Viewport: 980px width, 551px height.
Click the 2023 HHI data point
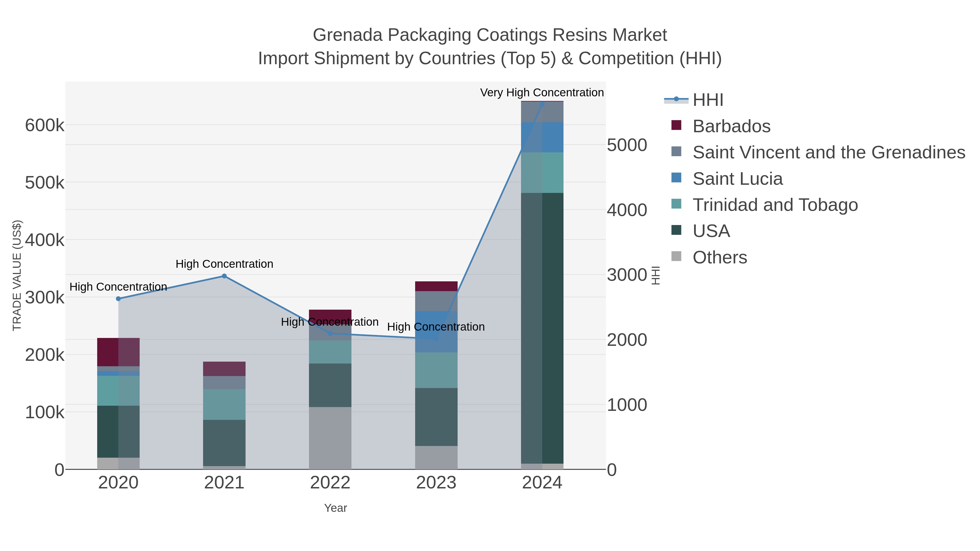tap(436, 338)
